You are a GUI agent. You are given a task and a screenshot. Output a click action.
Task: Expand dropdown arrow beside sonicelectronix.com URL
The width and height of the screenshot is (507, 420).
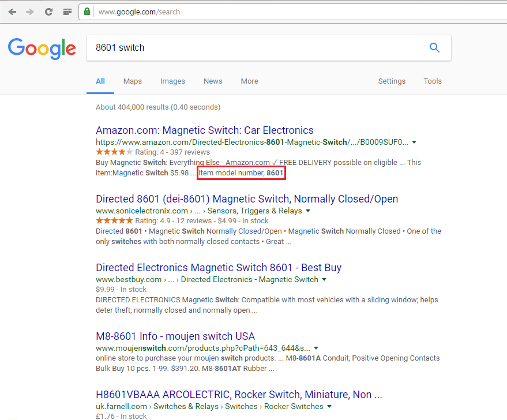[308, 211]
